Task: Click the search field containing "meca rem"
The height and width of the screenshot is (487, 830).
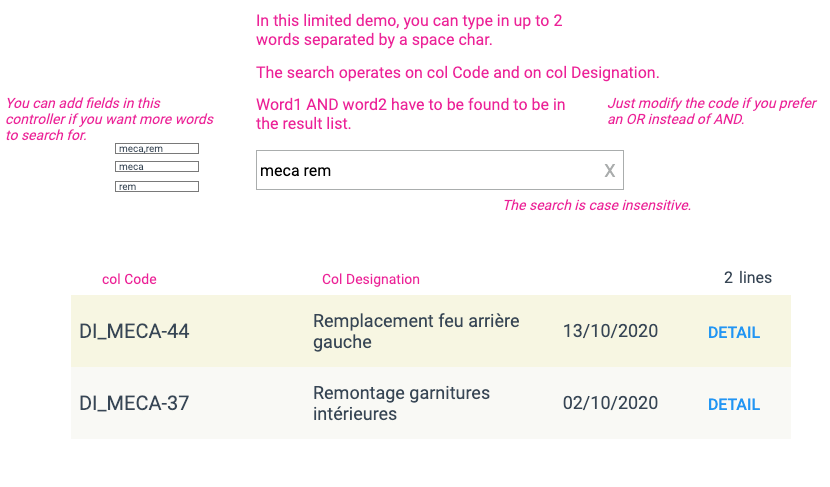Action: (420, 171)
